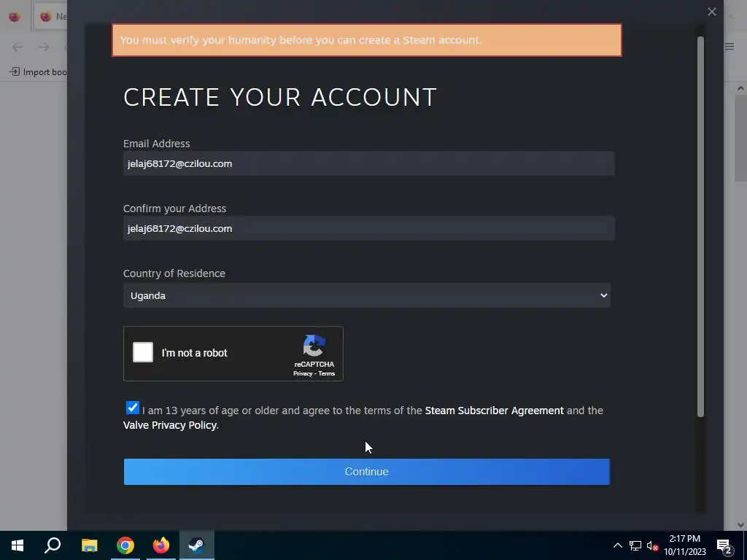This screenshot has width=747, height=560.
Task: Open the Firefox hamburger menu
Action: pos(729,46)
